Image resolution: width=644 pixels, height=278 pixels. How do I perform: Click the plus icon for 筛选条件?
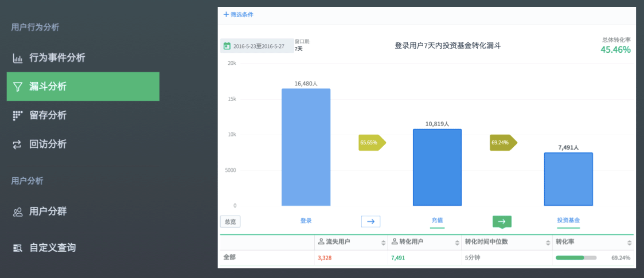click(x=226, y=14)
